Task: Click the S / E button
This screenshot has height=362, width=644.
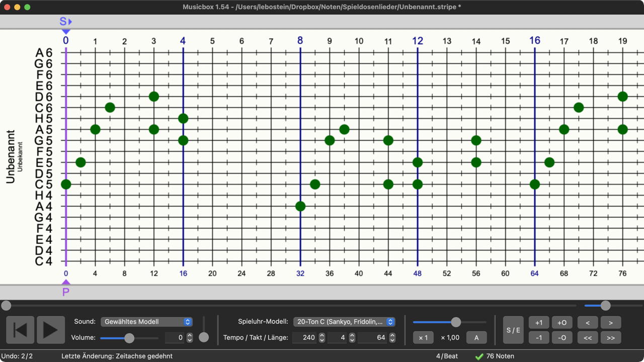Action: coord(513,330)
